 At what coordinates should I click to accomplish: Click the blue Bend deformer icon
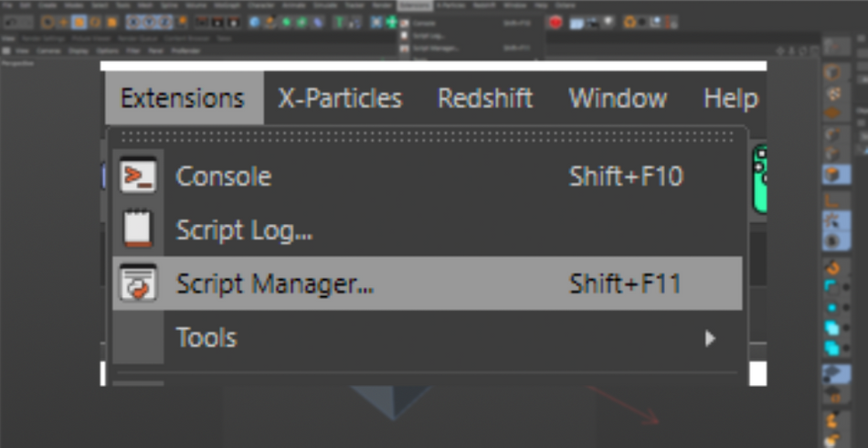(x=318, y=22)
